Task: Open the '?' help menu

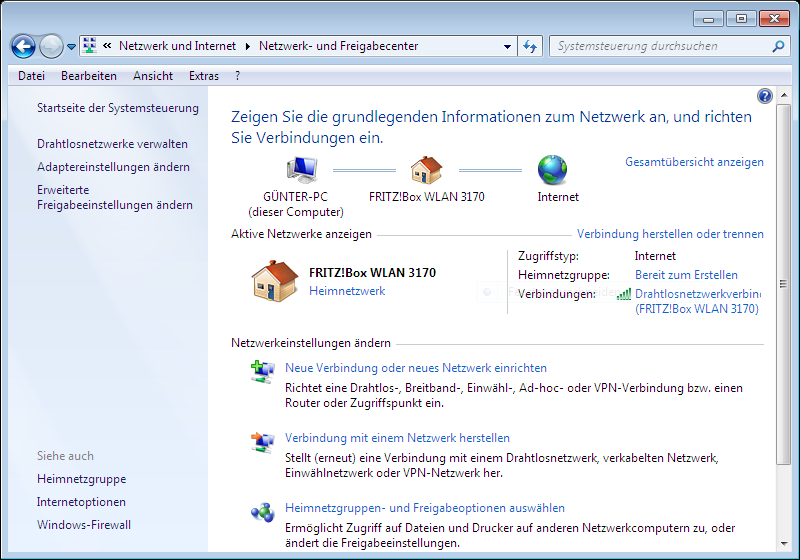Action: (x=237, y=76)
